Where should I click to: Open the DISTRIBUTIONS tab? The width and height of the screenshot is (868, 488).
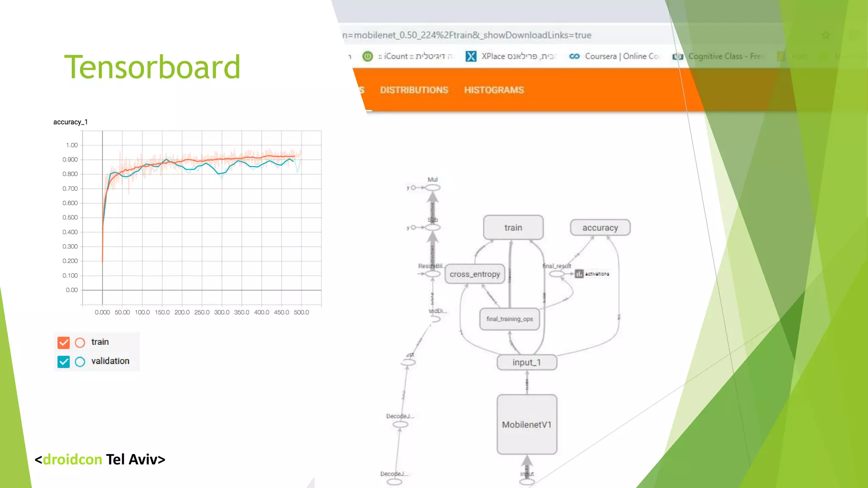(414, 90)
